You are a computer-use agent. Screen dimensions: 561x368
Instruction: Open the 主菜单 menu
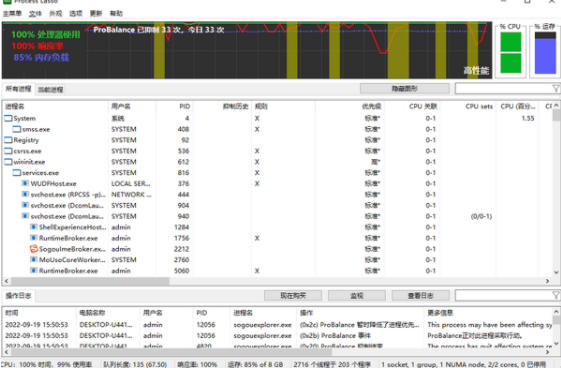[x=13, y=14]
